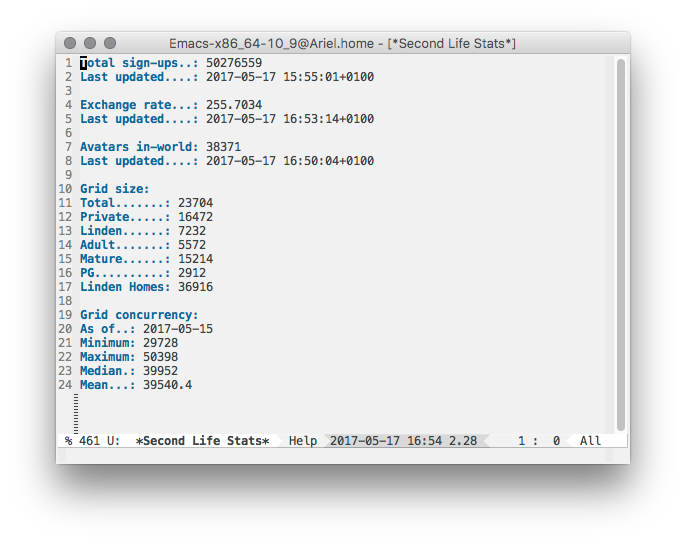Click the Grid concurrency: heading
The width and height of the screenshot is (686, 544).
pyautogui.click(x=139, y=315)
